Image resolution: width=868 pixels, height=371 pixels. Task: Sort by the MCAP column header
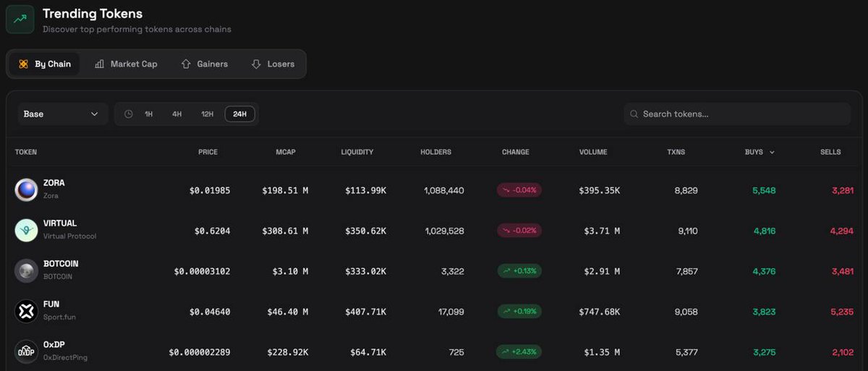286,153
